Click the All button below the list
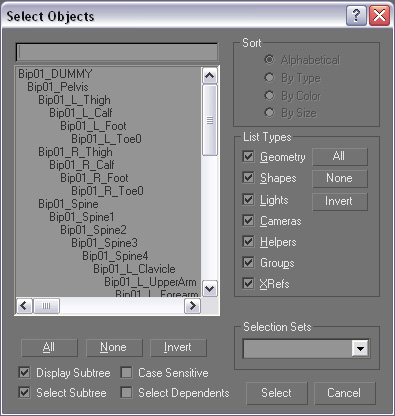 click(x=49, y=348)
